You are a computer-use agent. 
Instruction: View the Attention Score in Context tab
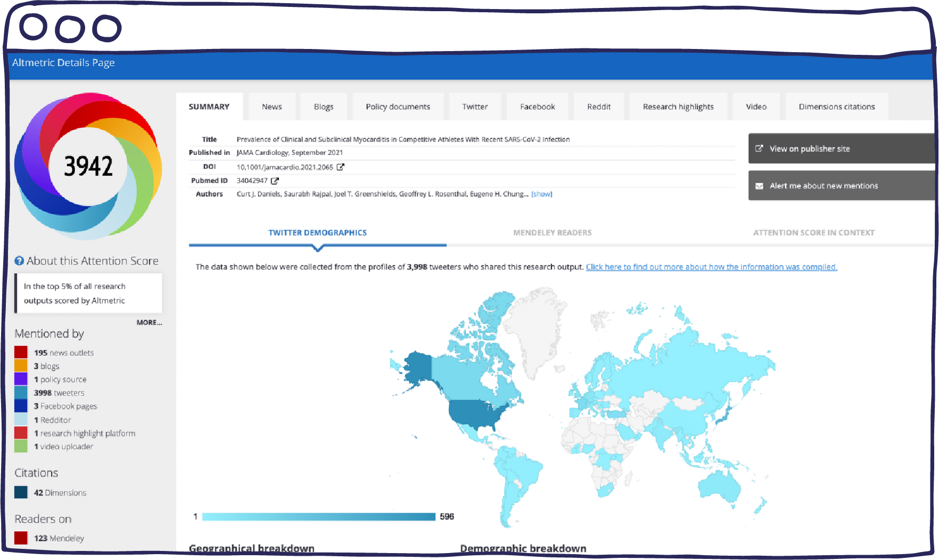pos(813,233)
